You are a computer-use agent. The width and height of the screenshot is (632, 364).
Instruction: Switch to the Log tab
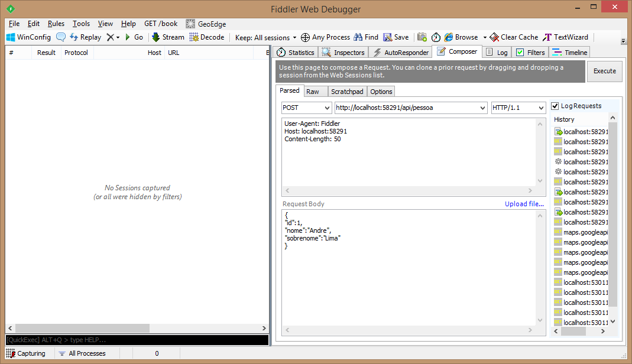497,53
